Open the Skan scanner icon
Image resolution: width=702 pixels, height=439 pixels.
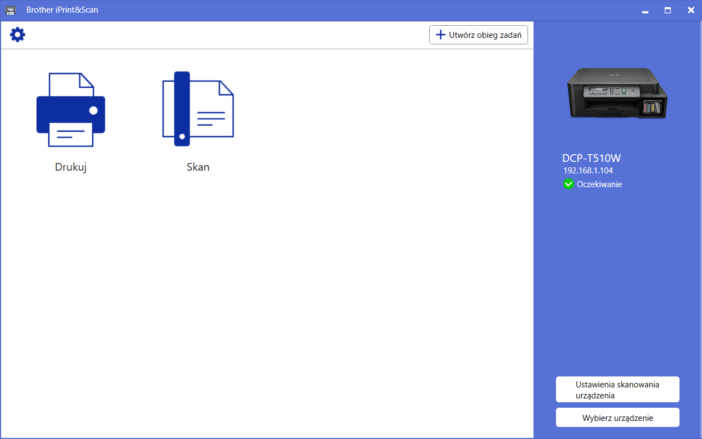pyautogui.click(x=198, y=109)
